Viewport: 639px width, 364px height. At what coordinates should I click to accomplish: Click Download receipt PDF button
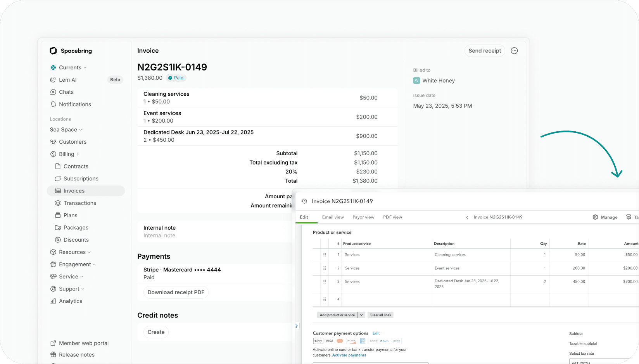coord(176,293)
